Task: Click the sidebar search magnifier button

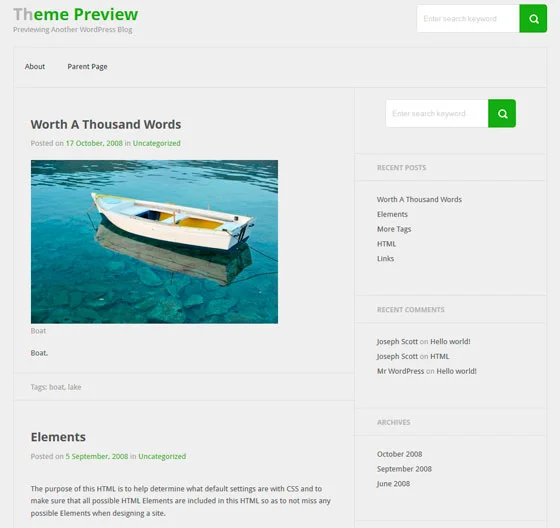Action: [502, 114]
